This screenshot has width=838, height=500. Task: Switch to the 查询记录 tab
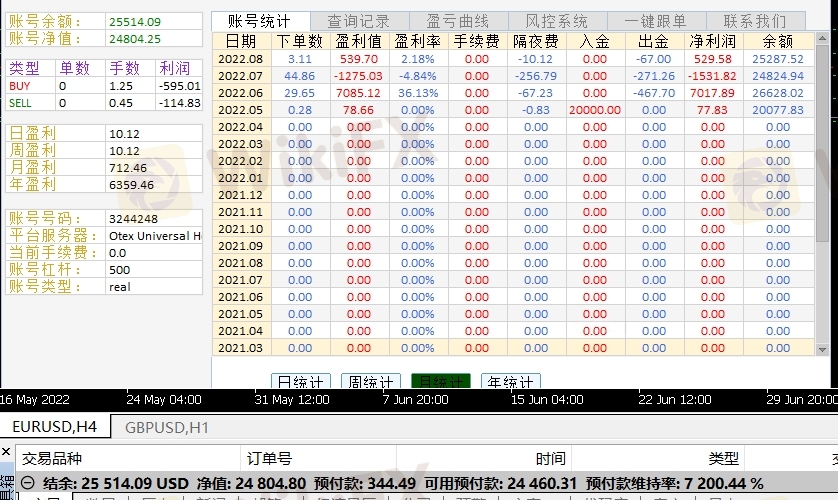point(358,21)
